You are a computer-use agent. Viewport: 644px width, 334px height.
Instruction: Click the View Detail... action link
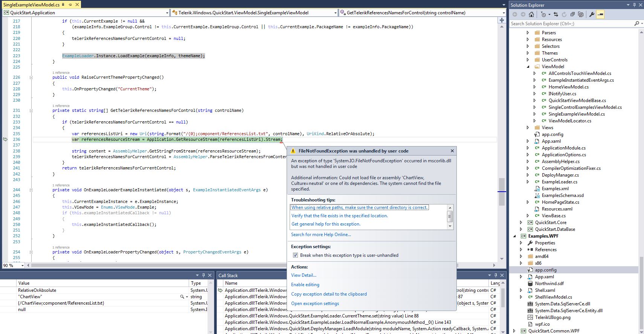tap(304, 275)
